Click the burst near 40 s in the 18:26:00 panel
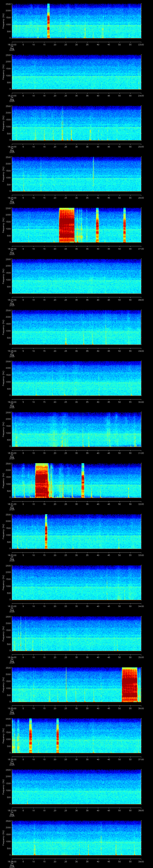Viewport: 153px width, 868px height. pyautogui.click(x=97, y=225)
